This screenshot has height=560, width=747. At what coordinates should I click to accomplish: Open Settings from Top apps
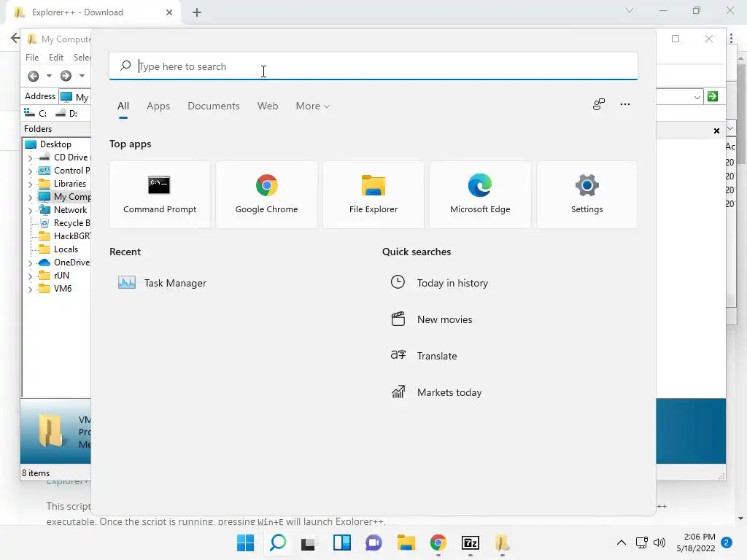[x=587, y=195]
